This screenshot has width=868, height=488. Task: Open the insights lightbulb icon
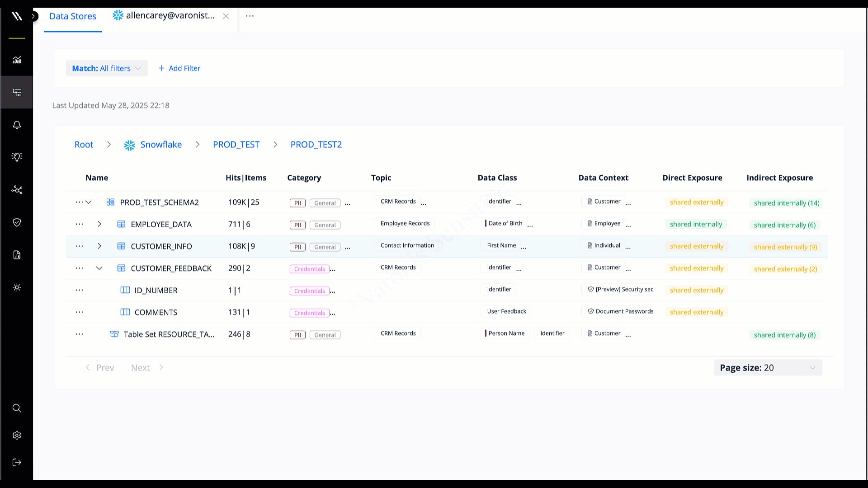point(17,156)
